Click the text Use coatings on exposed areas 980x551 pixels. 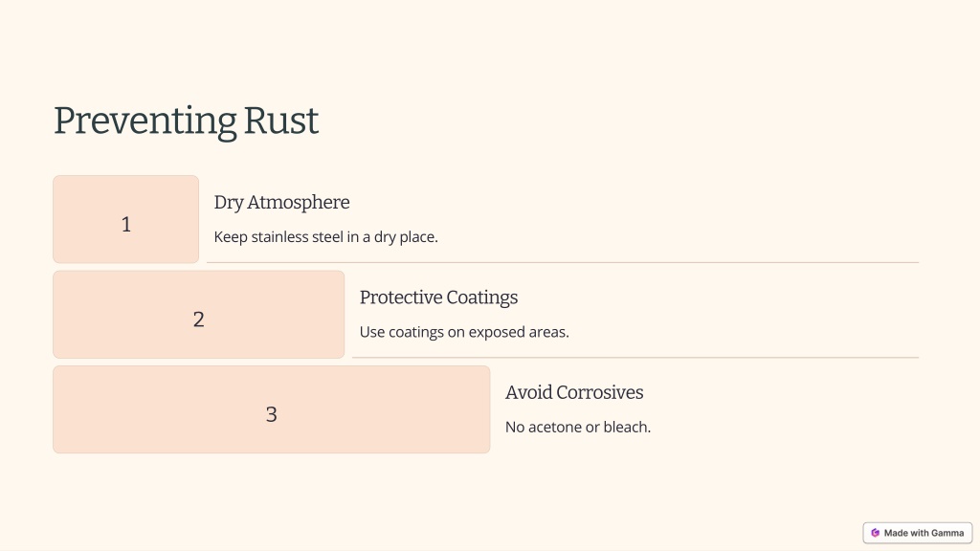pos(464,332)
